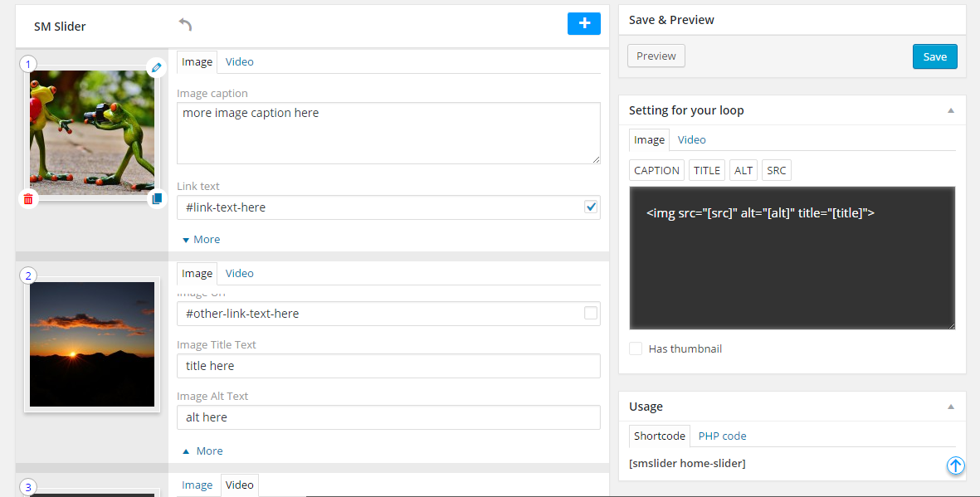Uncheck the #link-text-here checkbox
The image size is (980, 497).
click(x=591, y=207)
